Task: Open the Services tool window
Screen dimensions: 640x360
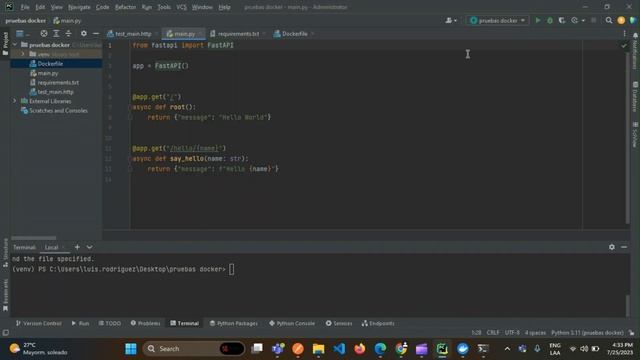Action: (339, 323)
